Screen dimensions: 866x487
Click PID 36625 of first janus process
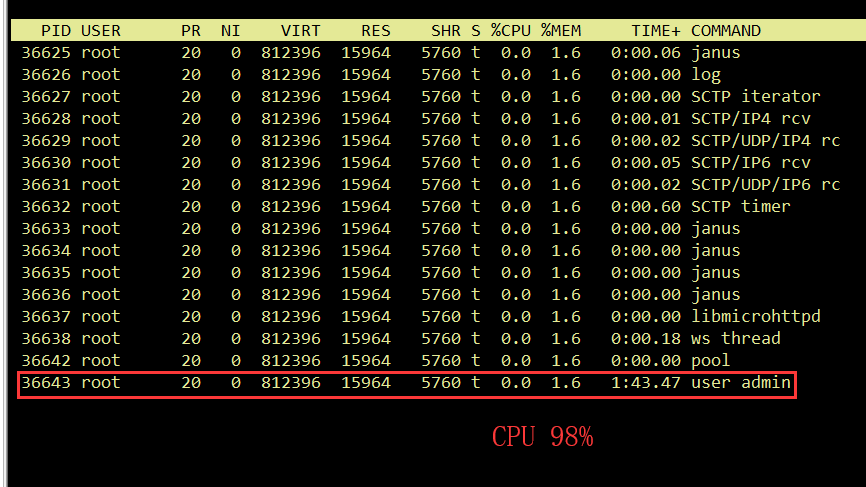pos(46,53)
